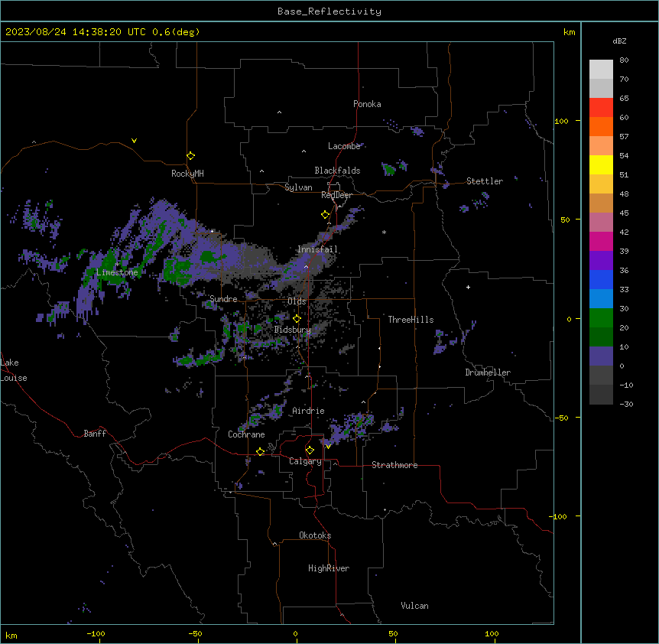Select the magenta band in dBZ legend
659x644 pixels.
point(601,241)
